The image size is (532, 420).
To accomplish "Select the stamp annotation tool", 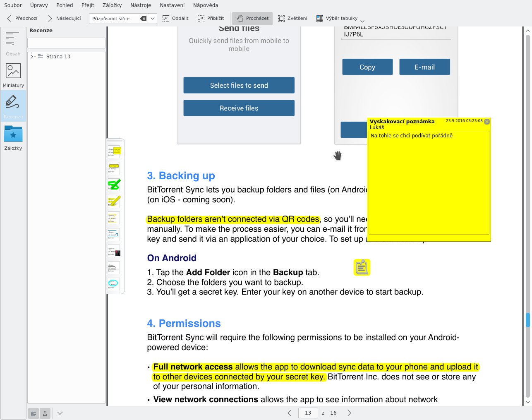I will tap(114, 252).
